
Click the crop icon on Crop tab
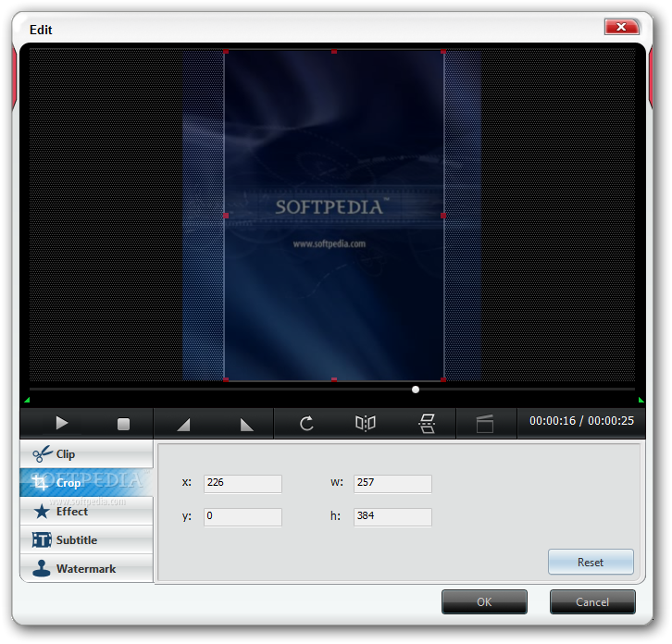[x=41, y=483]
